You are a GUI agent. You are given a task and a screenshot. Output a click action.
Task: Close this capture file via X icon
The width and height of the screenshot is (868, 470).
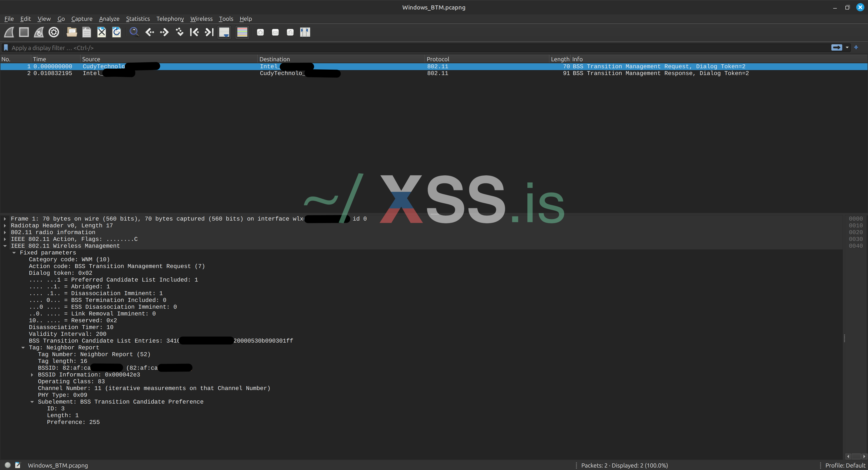(101, 32)
